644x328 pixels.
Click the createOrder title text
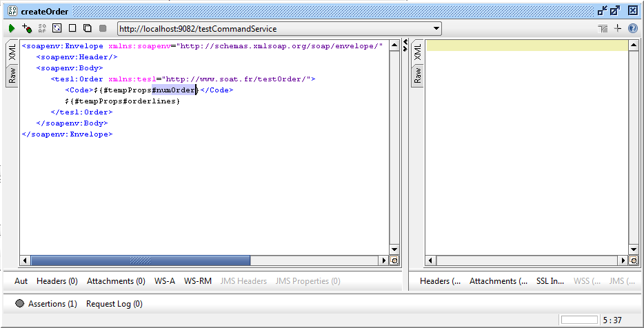(x=44, y=11)
